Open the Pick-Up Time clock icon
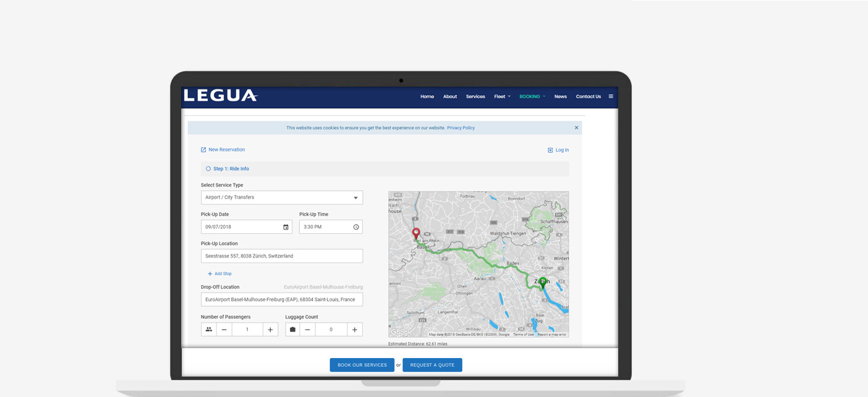Viewport: 868px width, 397px height. (x=356, y=227)
